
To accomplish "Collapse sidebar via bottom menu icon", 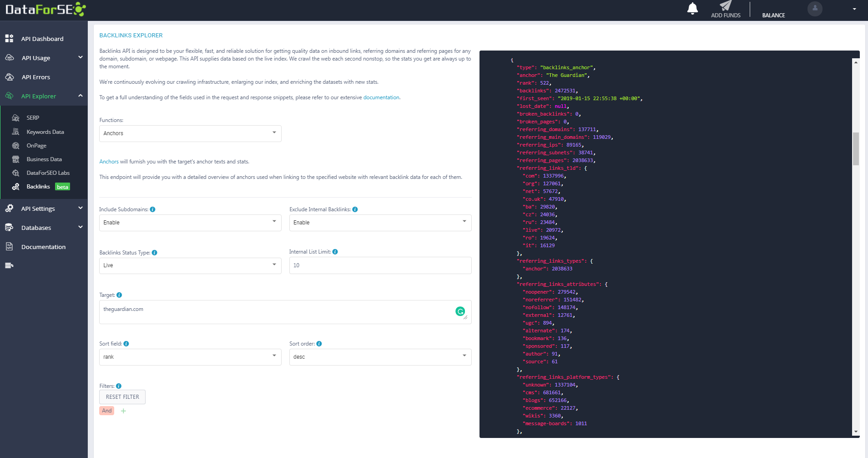I will pos(9,265).
